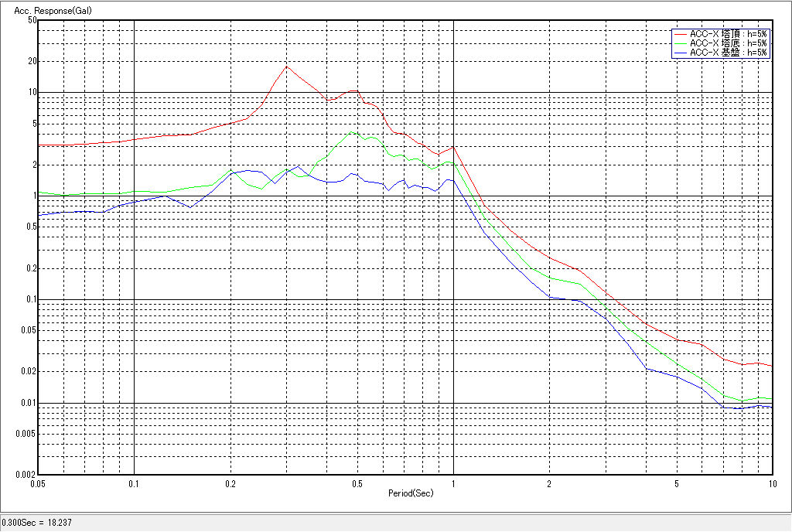Click the red curve peak at 0.3 sec

(x=286, y=66)
